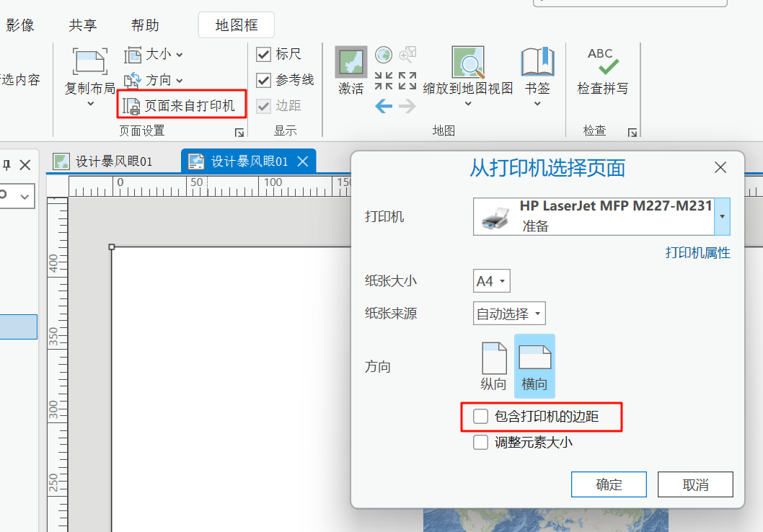Open the 地图框 ribbon tab
Image resolution: width=763 pixels, height=532 pixels.
(x=237, y=25)
